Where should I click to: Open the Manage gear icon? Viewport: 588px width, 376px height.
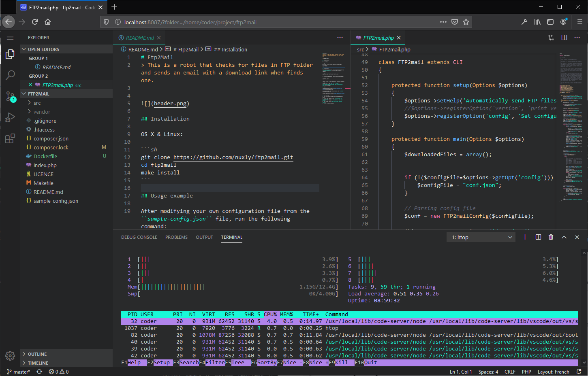10,356
